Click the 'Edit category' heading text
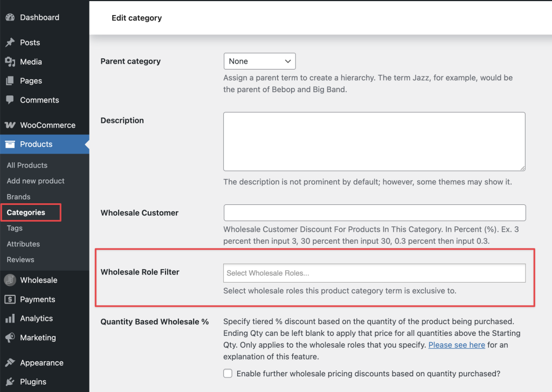 pos(136,18)
